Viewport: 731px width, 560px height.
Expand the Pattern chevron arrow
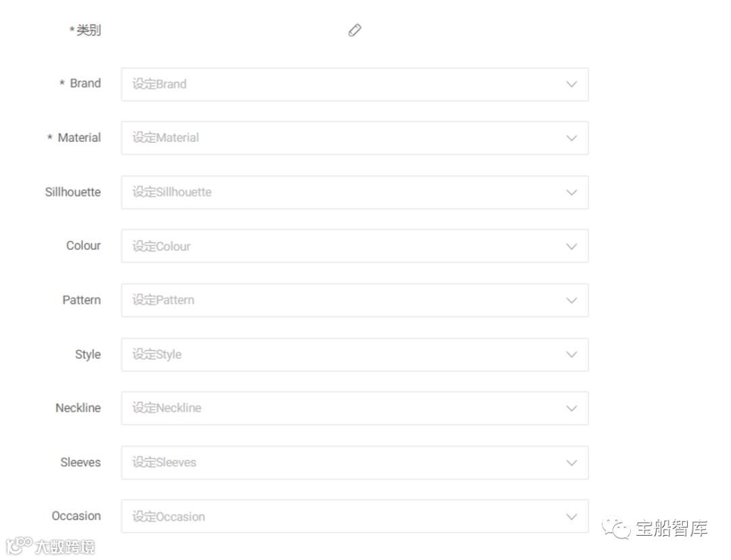click(x=571, y=300)
